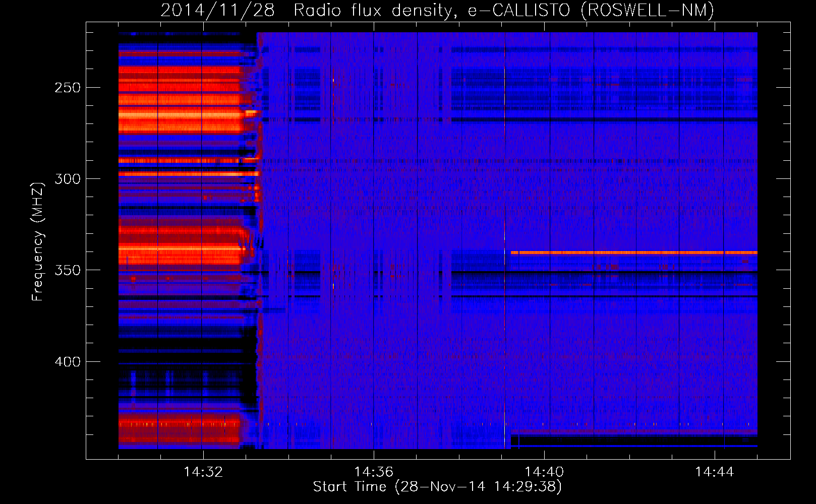Click the 300 frequency tick label
This screenshot has width=816, height=504.
(68, 179)
